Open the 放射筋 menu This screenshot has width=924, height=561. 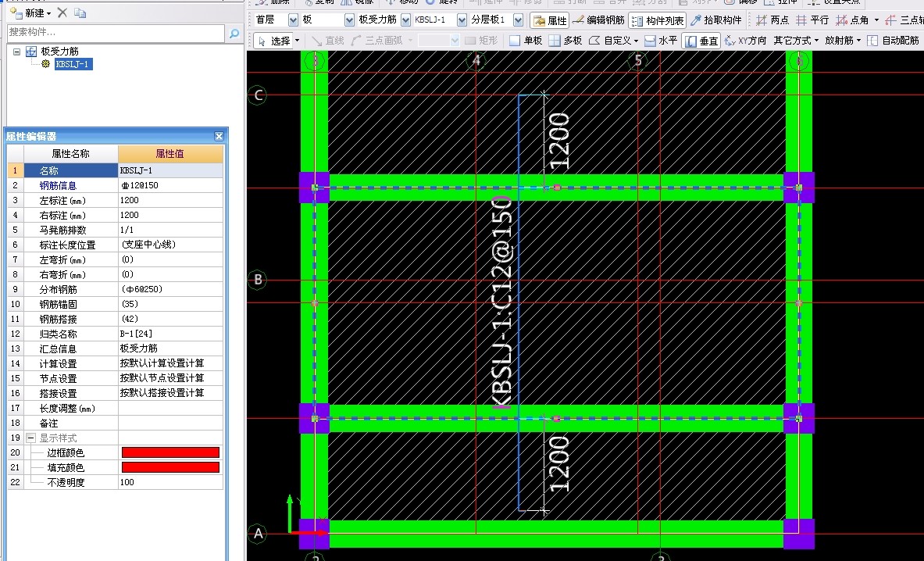pyautogui.click(x=843, y=41)
